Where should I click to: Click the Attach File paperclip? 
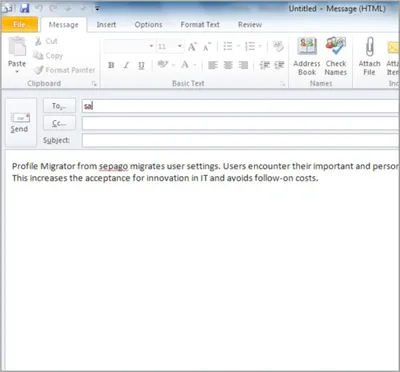click(369, 56)
